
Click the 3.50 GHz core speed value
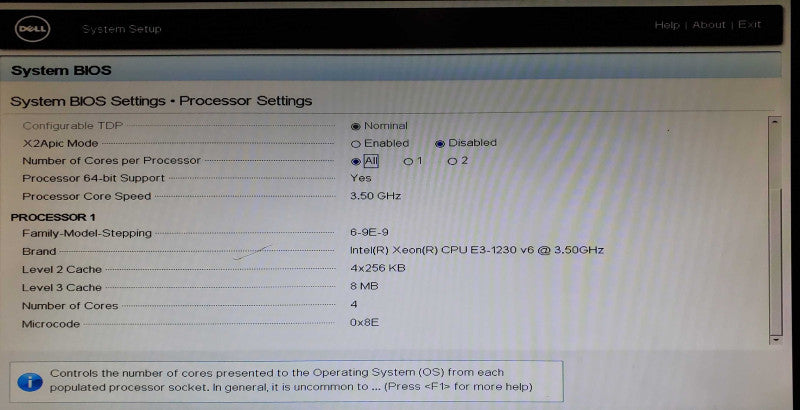point(376,196)
